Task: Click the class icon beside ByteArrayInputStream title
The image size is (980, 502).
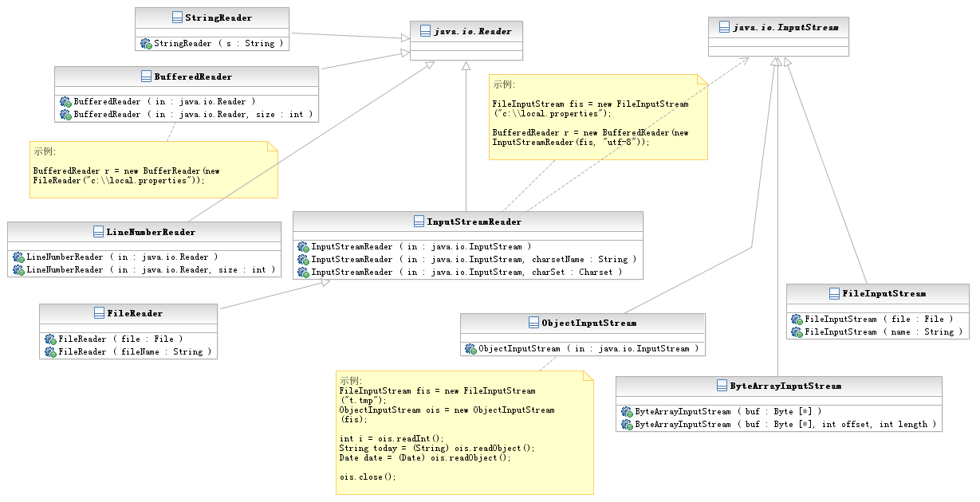Action: (722, 386)
